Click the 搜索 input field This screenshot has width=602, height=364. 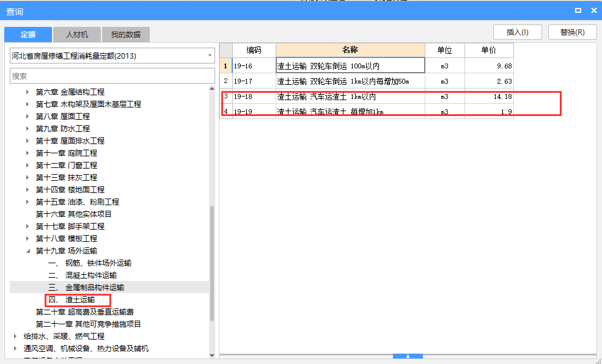[x=112, y=76]
